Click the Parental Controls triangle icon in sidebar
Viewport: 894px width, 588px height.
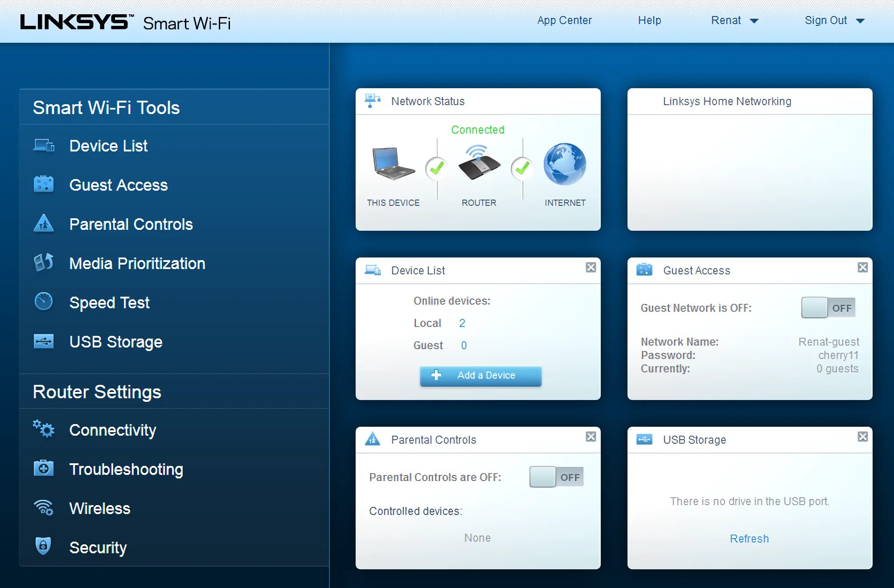44,224
